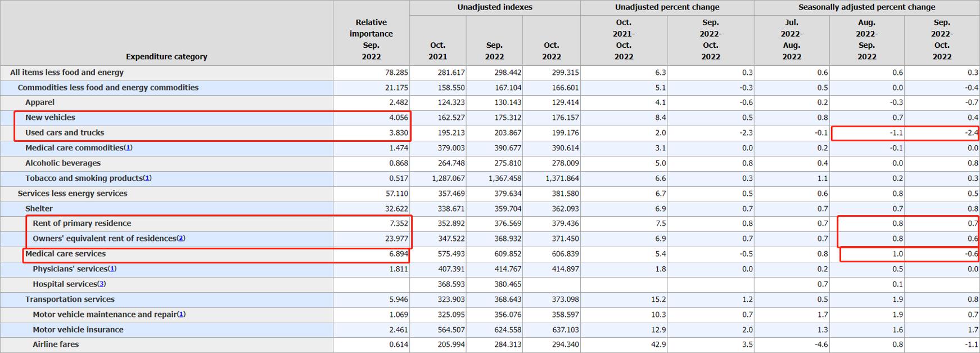
Task: Click footnote 1 after Motor vehicle maintenance and repair
Action: tap(182, 315)
